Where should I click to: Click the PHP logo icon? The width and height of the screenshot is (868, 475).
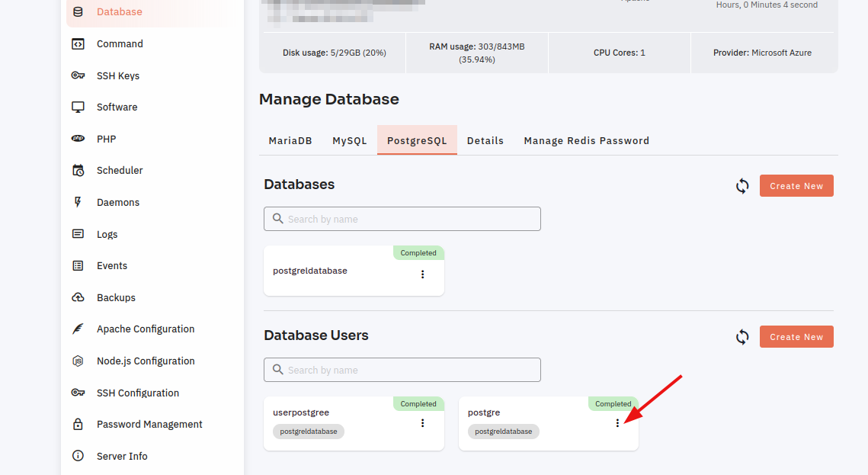(78, 139)
